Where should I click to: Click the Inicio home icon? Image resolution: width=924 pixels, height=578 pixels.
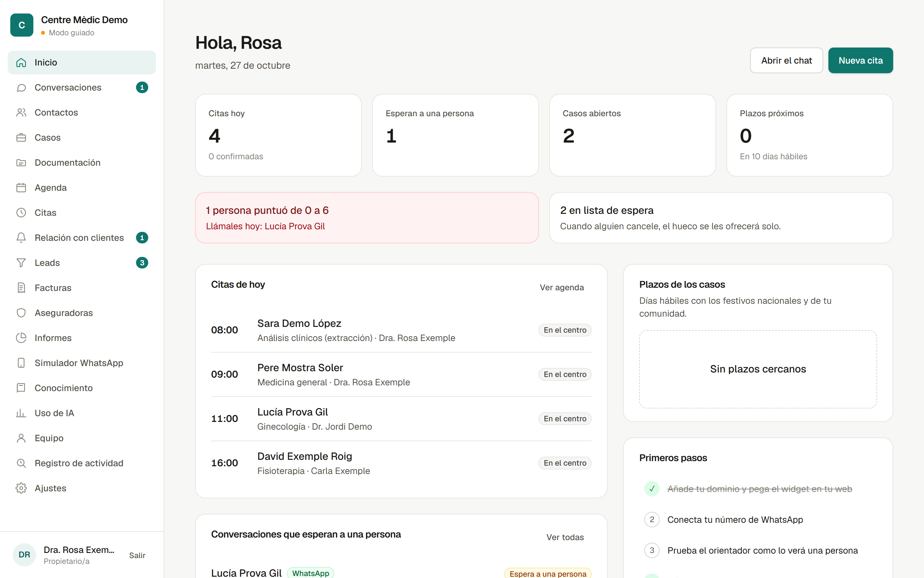pyautogui.click(x=21, y=62)
